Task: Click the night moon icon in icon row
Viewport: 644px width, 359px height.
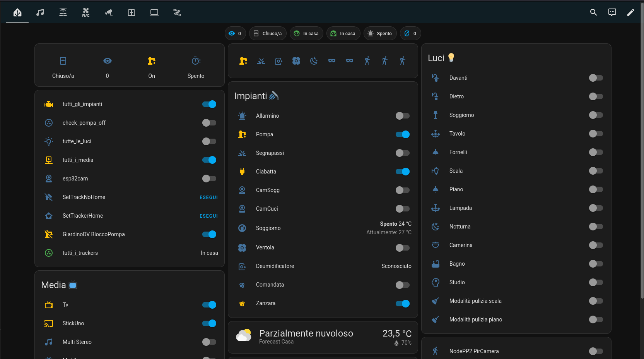Action: (x=314, y=61)
